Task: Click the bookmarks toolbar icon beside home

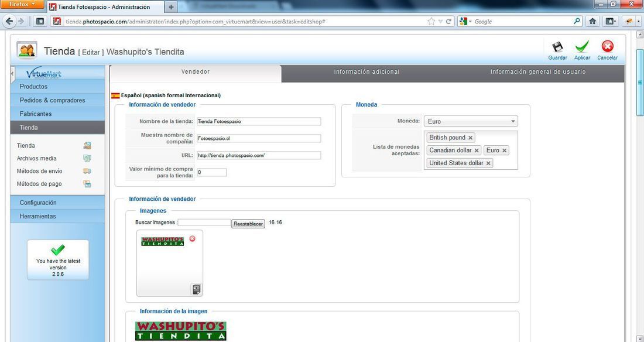Action: coord(611,21)
